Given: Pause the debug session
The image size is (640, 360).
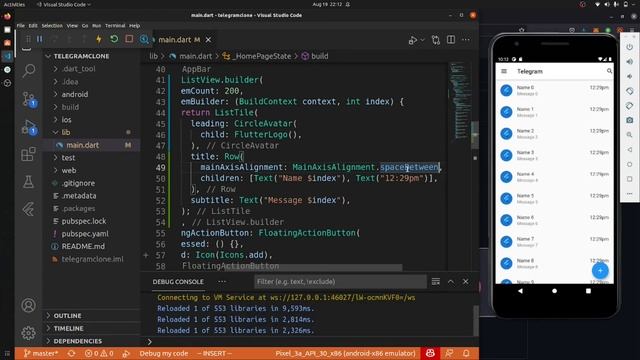Looking at the screenshot, I should point(40,39).
